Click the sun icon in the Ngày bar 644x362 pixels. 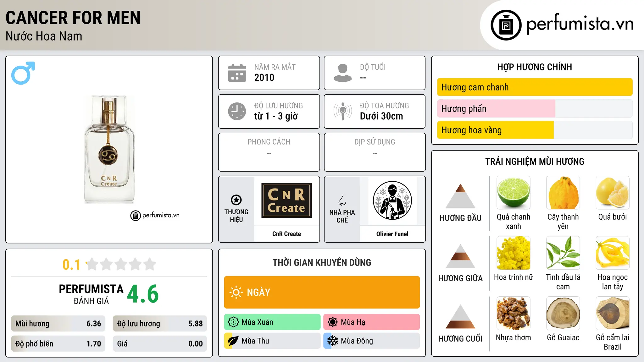pyautogui.click(x=236, y=292)
